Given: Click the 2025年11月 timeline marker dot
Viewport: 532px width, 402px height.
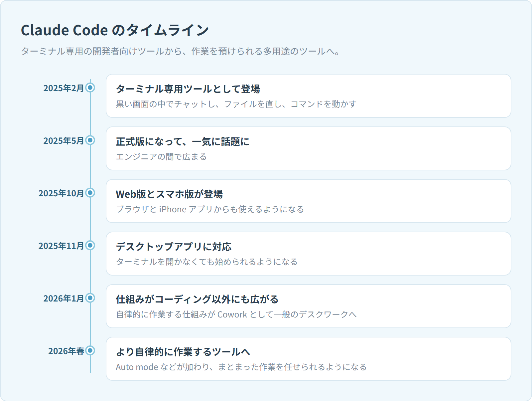Looking at the screenshot, I should [x=90, y=245].
